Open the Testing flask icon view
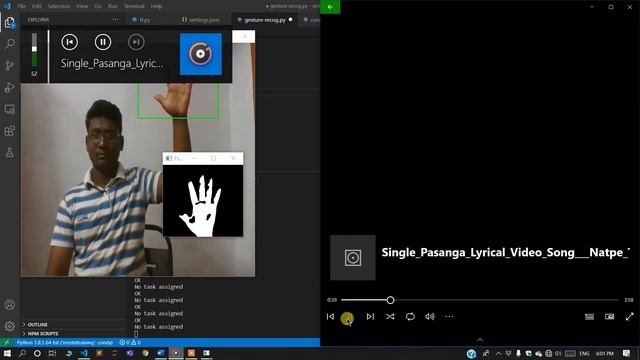The height and width of the screenshot is (360, 640). click(x=9, y=153)
